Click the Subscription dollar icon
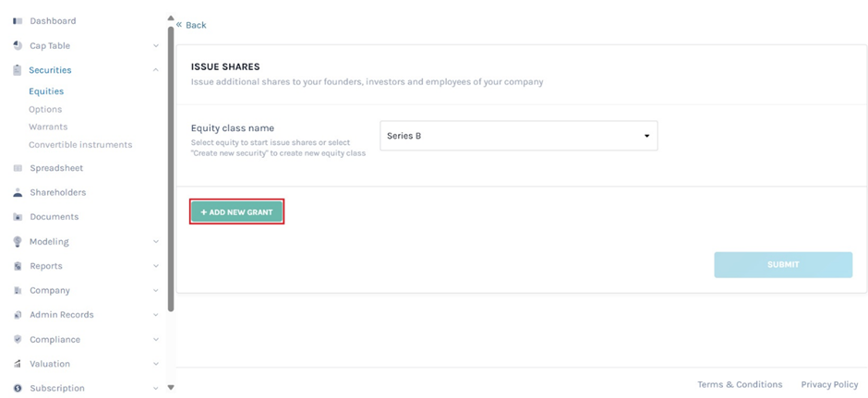 click(x=18, y=388)
